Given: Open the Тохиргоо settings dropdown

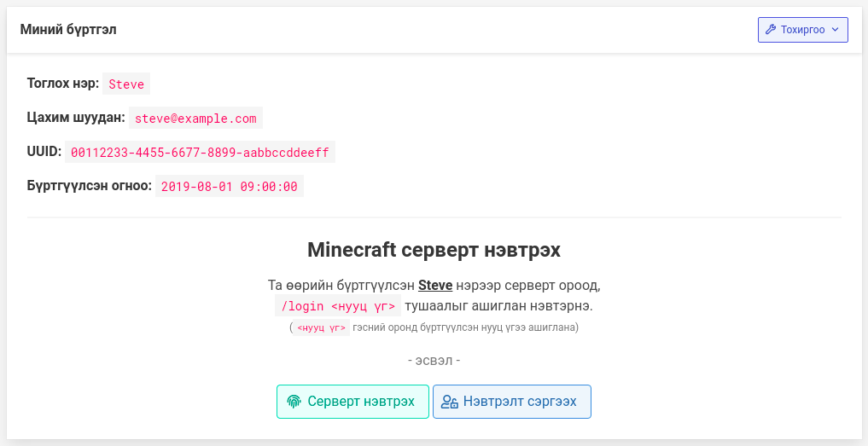Looking at the screenshot, I should [x=802, y=30].
